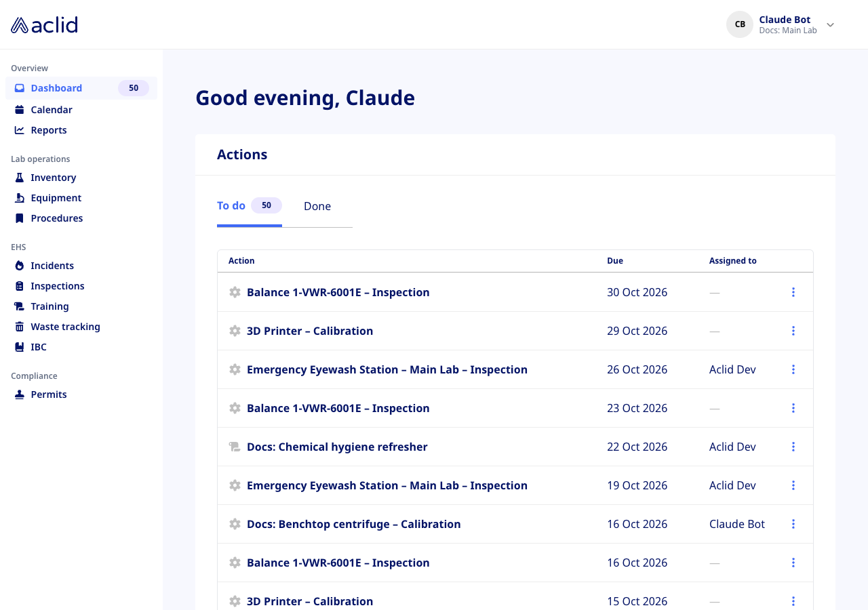868x610 pixels.
Task: Click gear icon of 30 Oct 2026 inspection
Action: pos(235,292)
